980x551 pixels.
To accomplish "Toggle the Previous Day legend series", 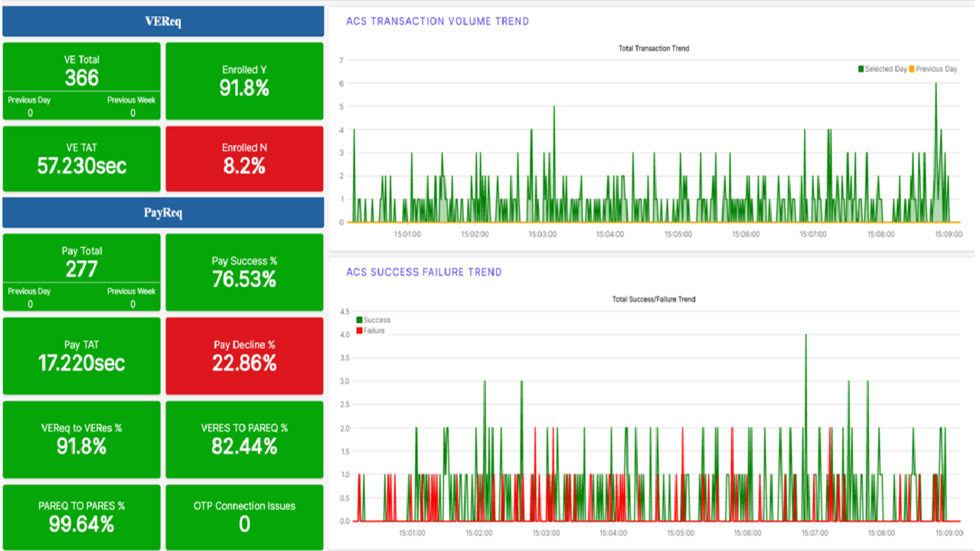I will (936, 69).
